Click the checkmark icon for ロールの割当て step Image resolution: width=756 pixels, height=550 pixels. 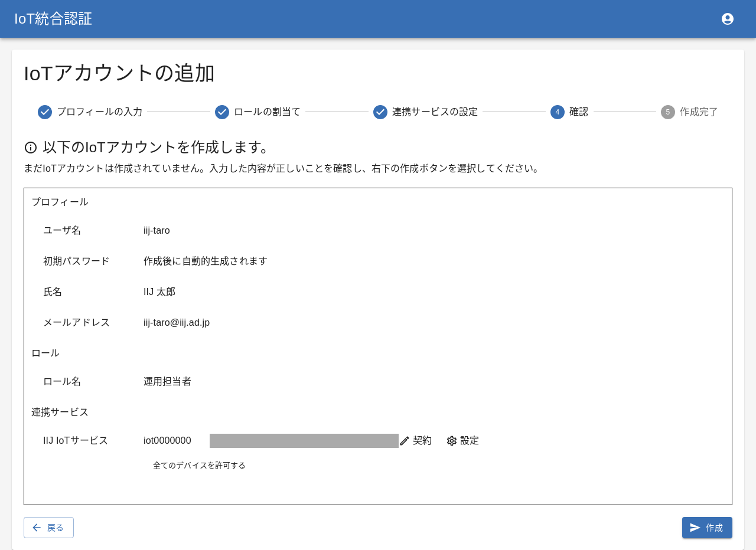pyautogui.click(x=222, y=112)
